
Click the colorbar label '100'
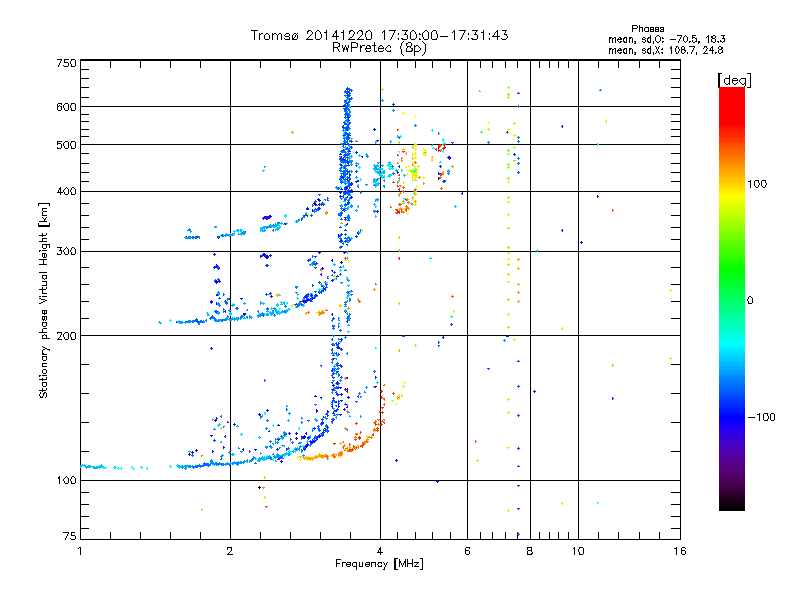757,184
